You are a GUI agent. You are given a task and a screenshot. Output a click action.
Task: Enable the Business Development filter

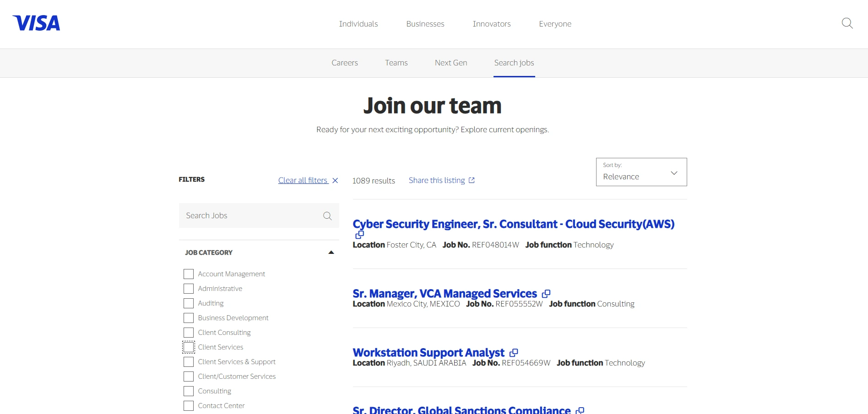pyautogui.click(x=189, y=318)
